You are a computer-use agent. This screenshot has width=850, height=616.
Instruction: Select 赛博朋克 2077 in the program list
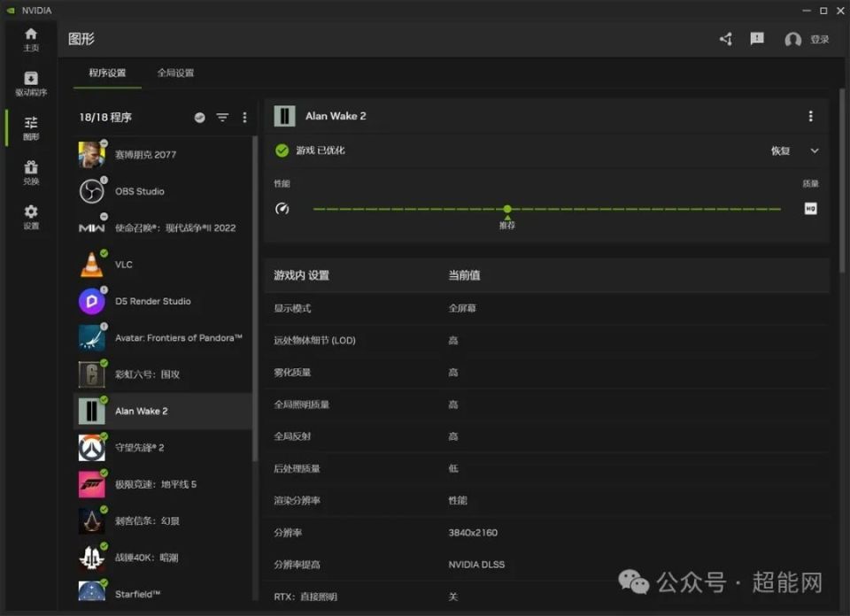point(142,153)
